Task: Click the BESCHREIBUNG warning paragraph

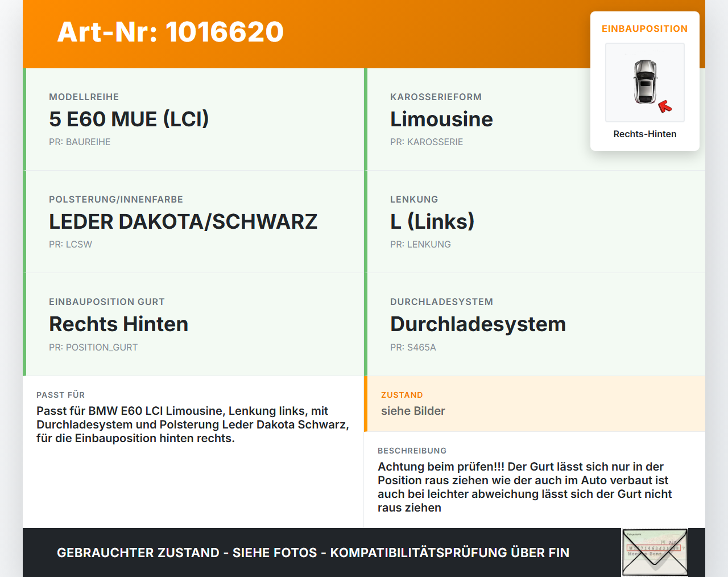Action: point(524,487)
